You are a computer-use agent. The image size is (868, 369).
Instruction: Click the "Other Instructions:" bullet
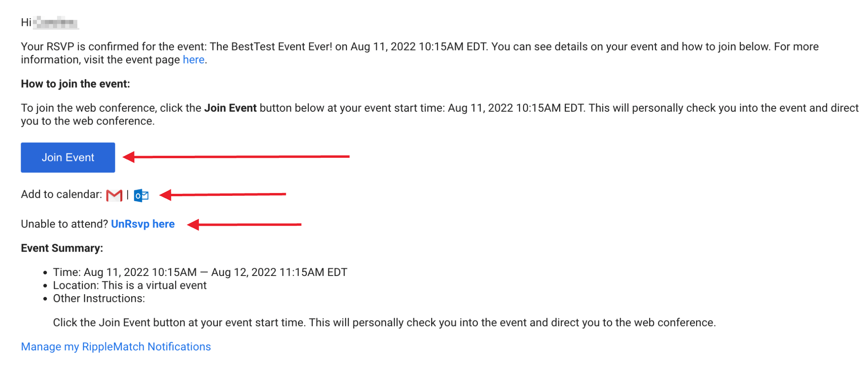[x=99, y=299]
